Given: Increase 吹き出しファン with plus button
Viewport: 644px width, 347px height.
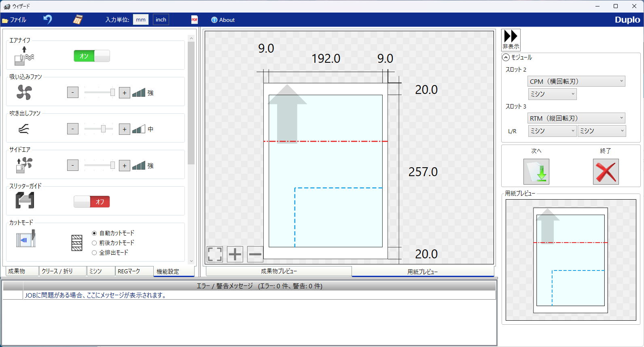Looking at the screenshot, I should (x=125, y=129).
